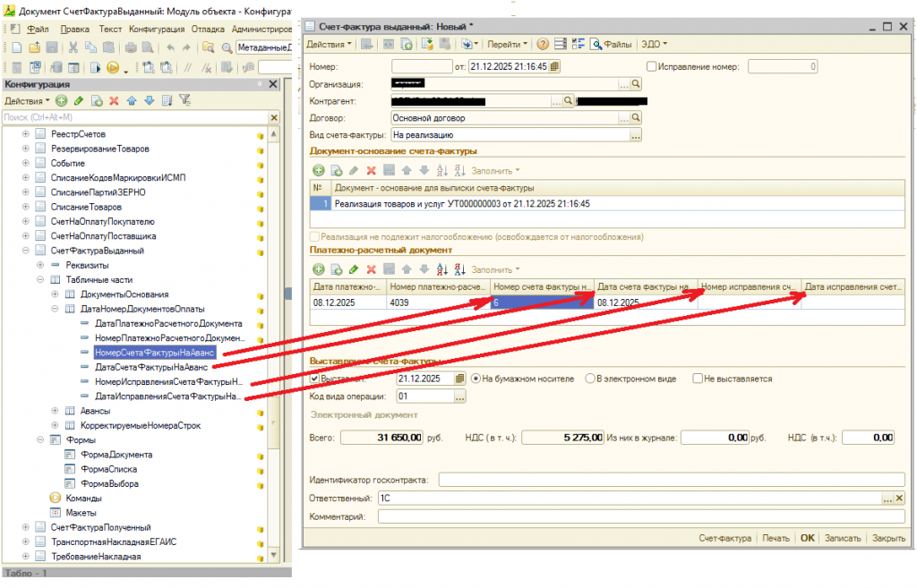Click the Update database configuration icon
Viewport: 917px width, 588px height.
(56, 68)
